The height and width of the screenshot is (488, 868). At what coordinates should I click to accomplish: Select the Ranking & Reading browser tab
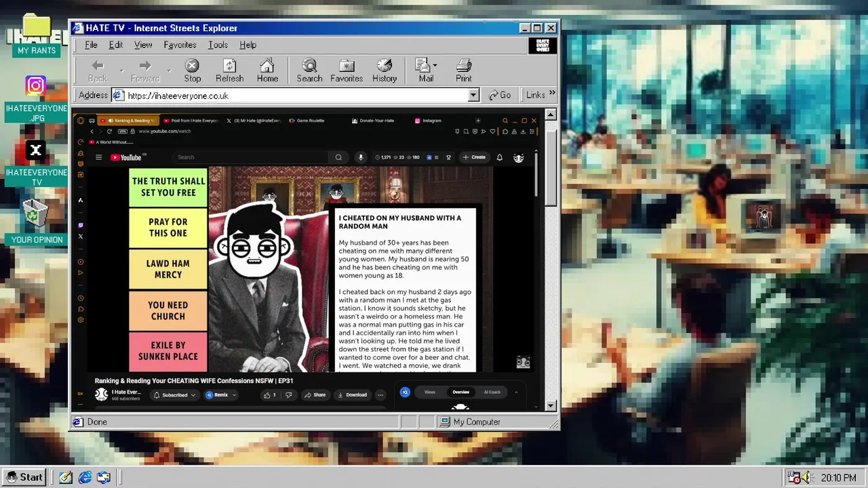click(x=129, y=121)
